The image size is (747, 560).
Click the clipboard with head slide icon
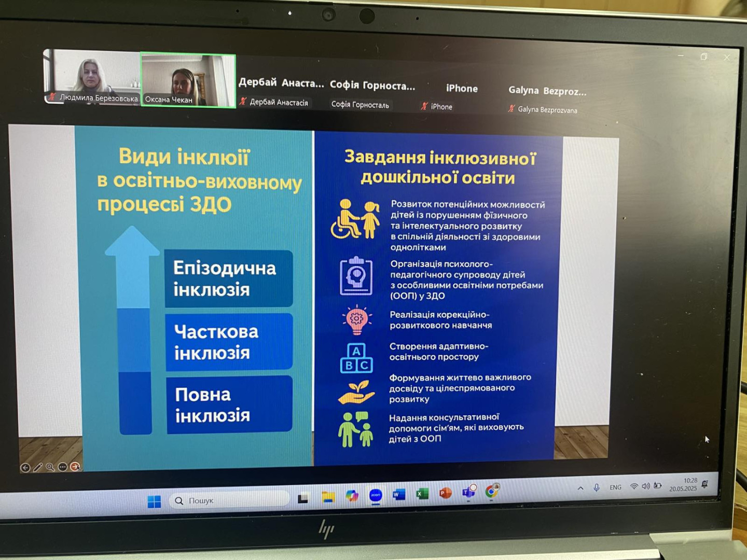[356, 276]
